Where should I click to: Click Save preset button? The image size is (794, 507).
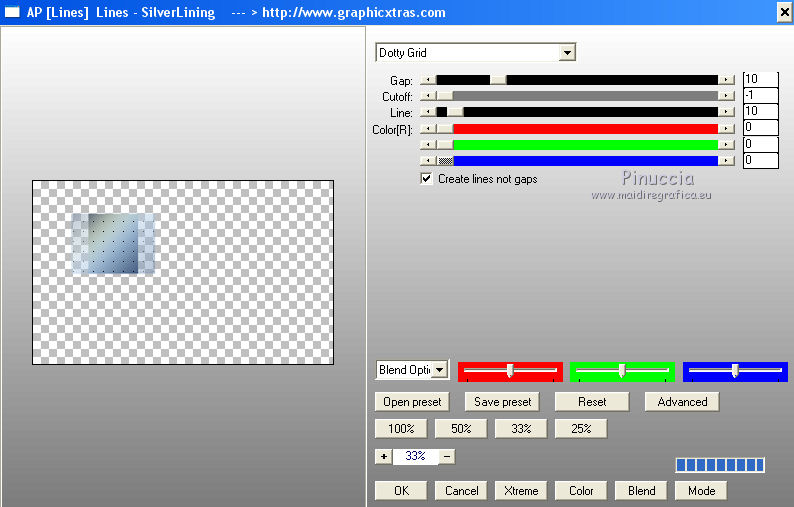pos(502,402)
